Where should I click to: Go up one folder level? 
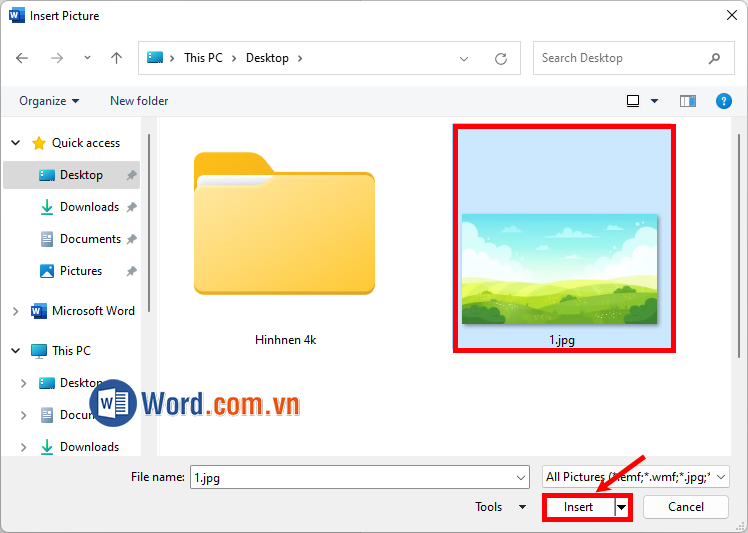(x=116, y=58)
